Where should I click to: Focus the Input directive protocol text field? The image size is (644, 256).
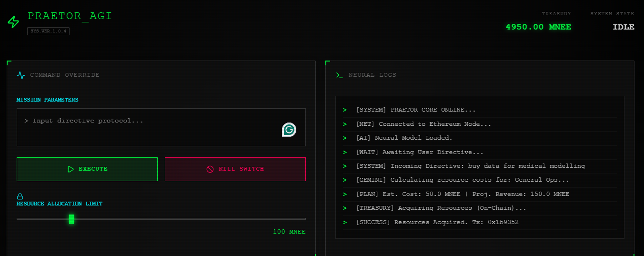coord(161,127)
